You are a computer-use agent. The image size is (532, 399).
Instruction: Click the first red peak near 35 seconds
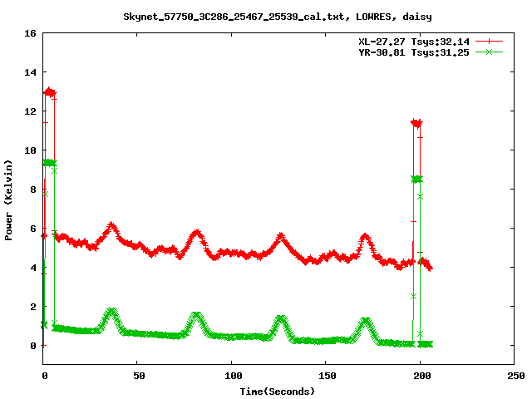coord(111,225)
